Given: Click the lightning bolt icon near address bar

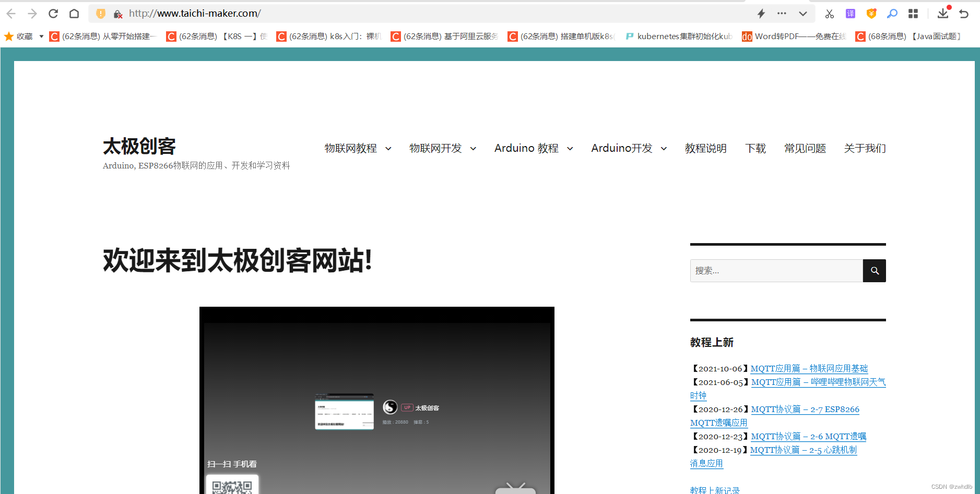Looking at the screenshot, I should (762, 14).
